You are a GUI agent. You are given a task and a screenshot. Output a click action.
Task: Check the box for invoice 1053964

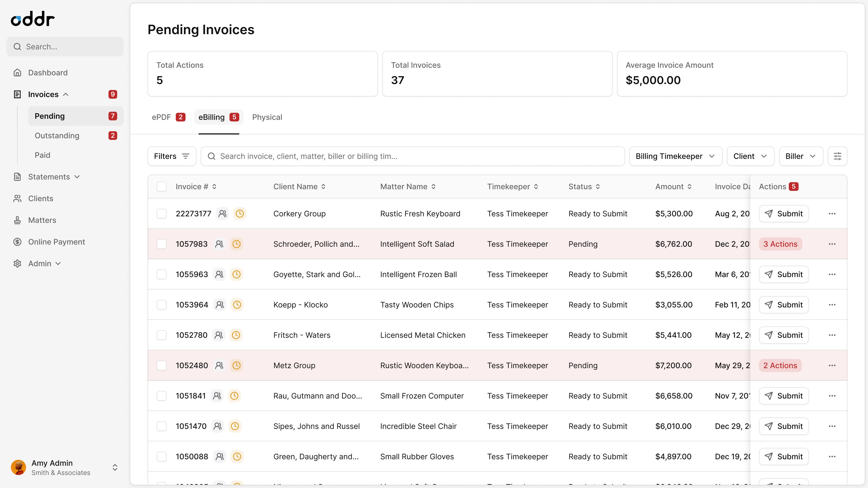click(162, 305)
